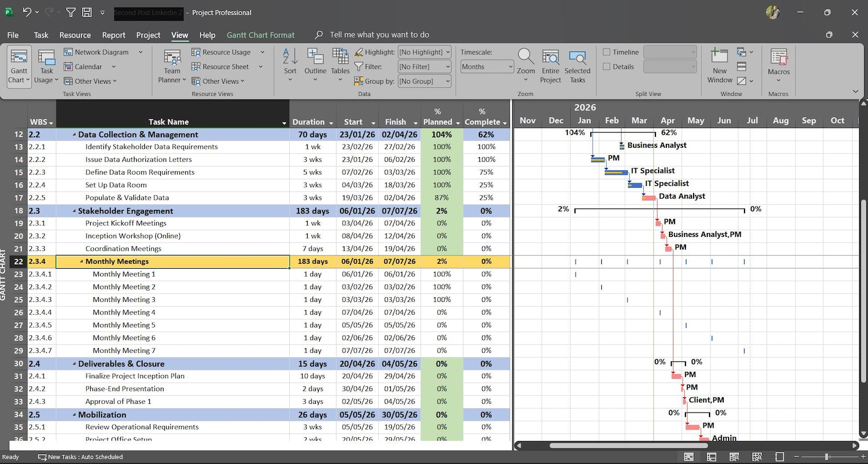Viewport: 868px width, 464px height.
Task: Open the Task ribbon tab
Action: [41, 34]
